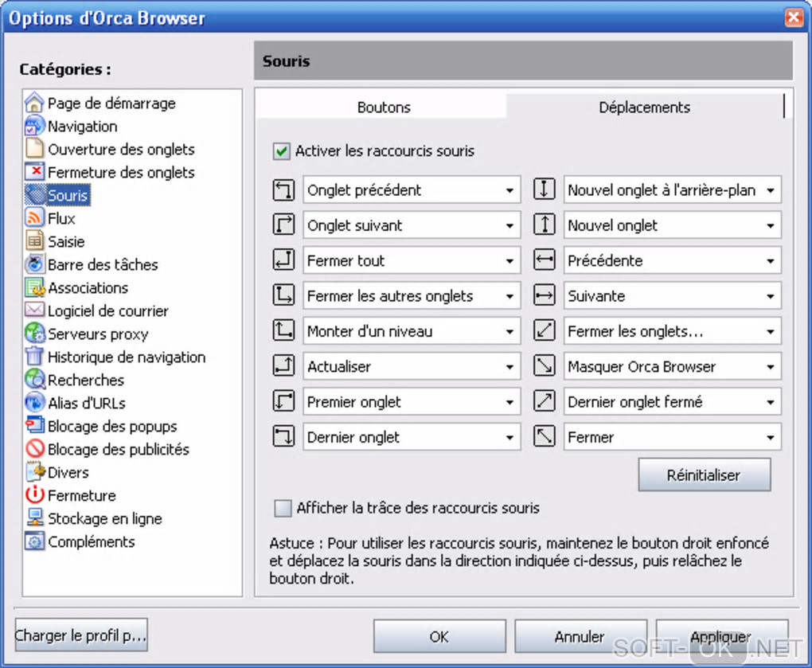The height and width of the screenshot is (668, 812).
Task: Click left-arrow gesture icon beside Précédente
Action: (545, 260)
